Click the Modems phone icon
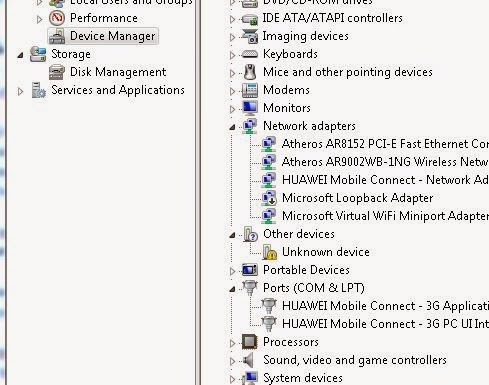Image resolution: width=489 pixels, height=385 pixels. point(250,90)
